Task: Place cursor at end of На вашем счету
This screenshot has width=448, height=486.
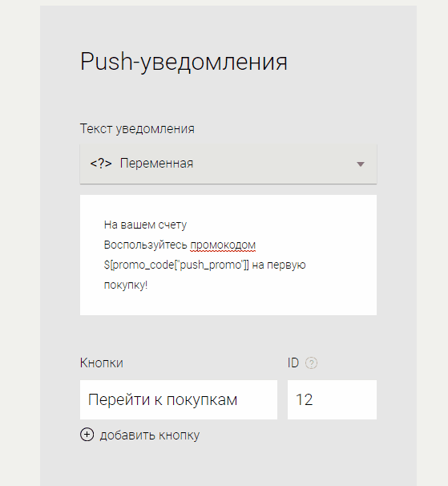Action: click(x=187, y=225)
